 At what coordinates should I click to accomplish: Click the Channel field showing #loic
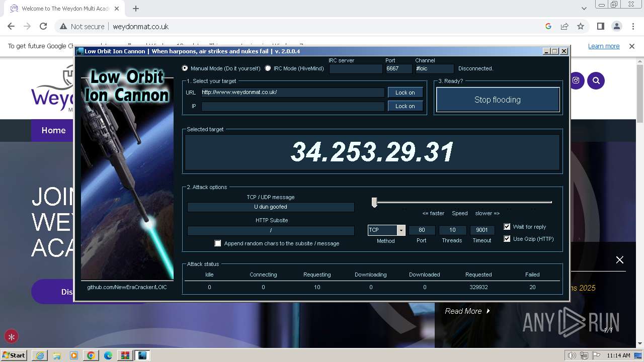click(434, 69)
